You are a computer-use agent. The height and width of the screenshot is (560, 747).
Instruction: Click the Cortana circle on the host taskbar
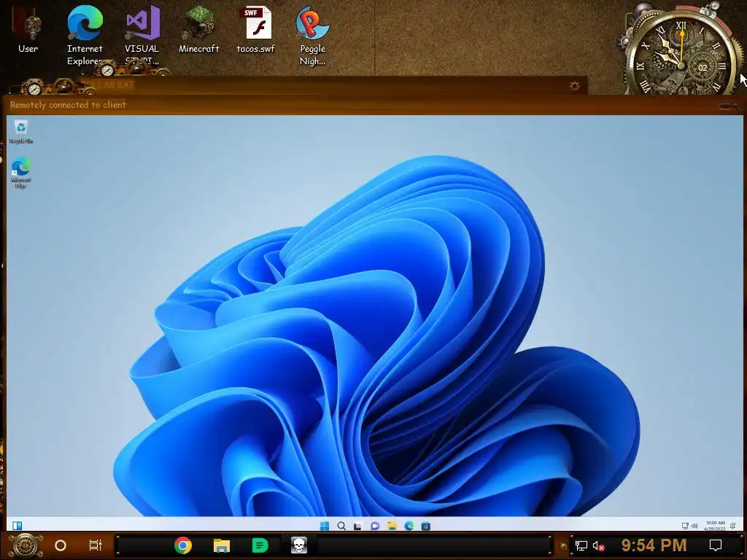pos(61,545)
